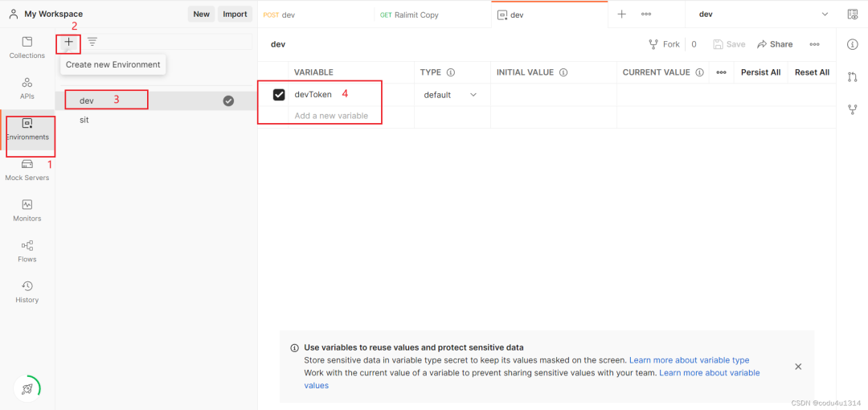Click Persist All
This screenshot has width=868, height=410.
[x=760, y=72]
